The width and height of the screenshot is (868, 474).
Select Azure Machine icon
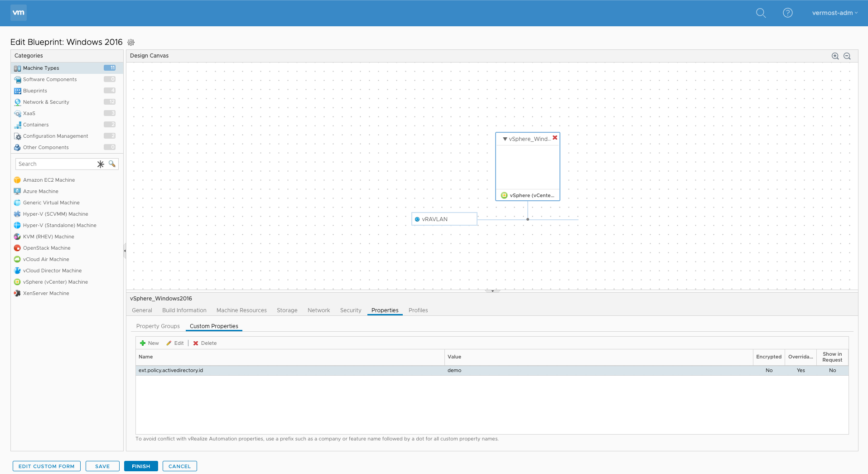tap(17, 191)
